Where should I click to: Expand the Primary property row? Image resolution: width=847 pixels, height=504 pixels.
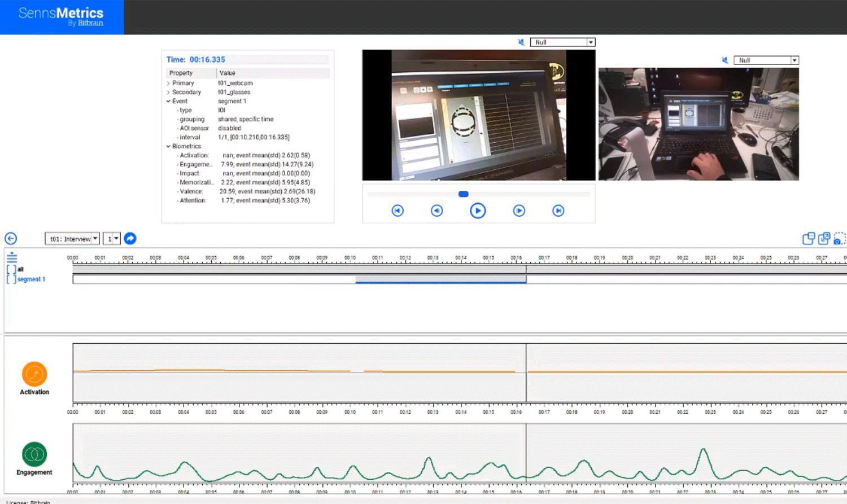tap(168, 83)
